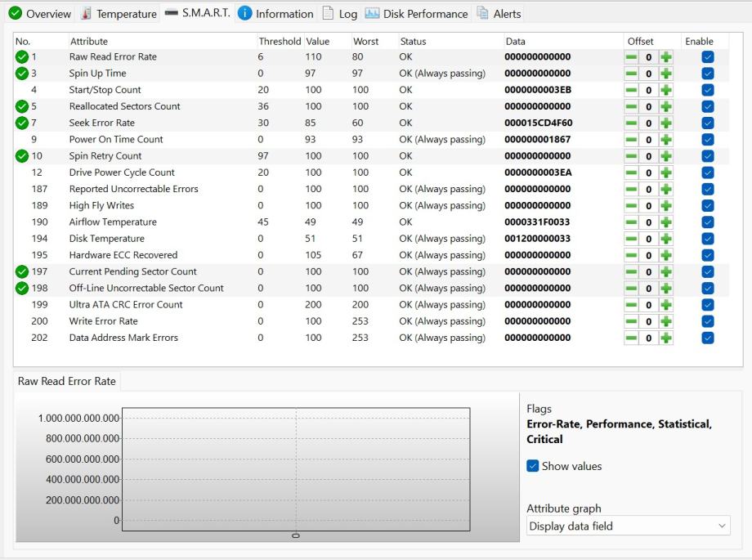The image size is (752, 560).
Task: Open the Information tab
Action: click(x=275, y=14)
